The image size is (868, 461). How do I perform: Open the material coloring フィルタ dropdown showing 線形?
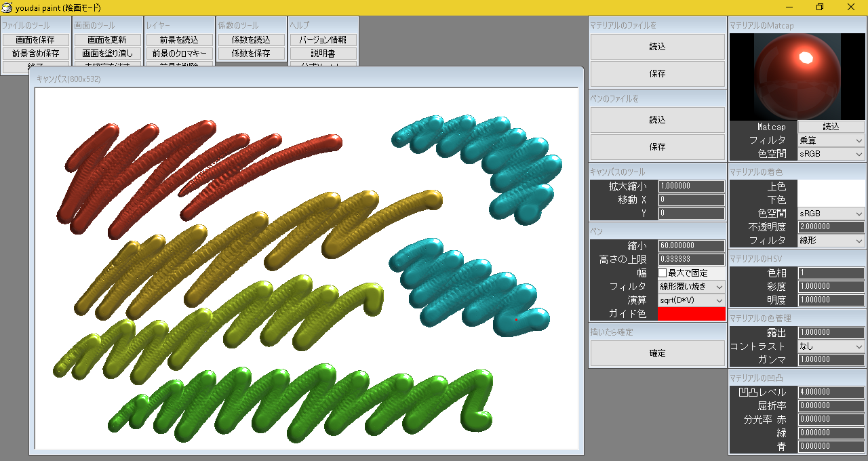[831, 241]
